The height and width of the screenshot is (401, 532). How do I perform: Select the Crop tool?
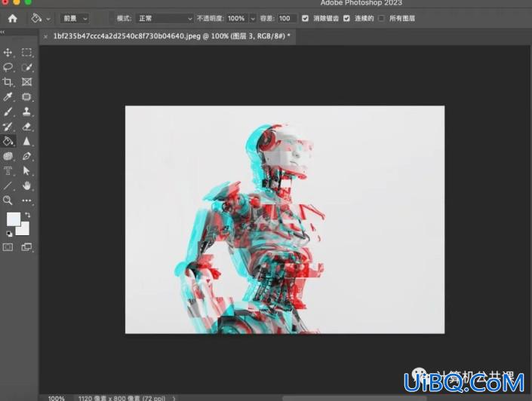[8, 82]
